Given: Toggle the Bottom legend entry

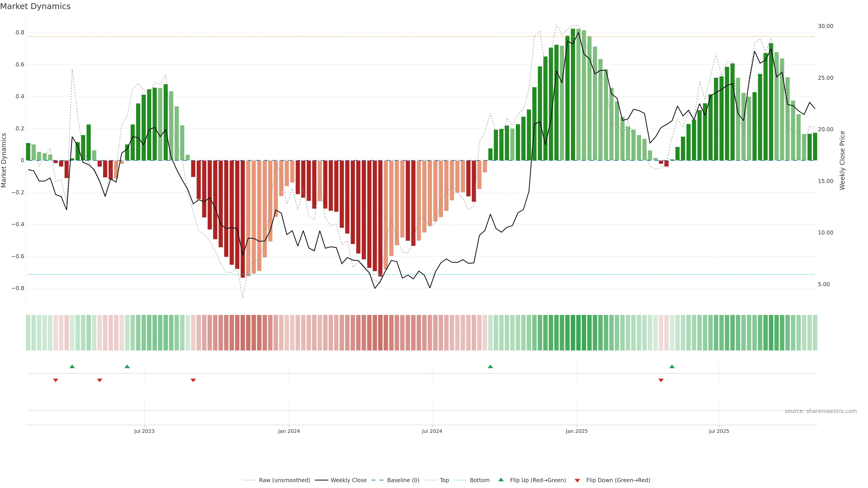Looking at the screenshot, I should click(479, 480).
